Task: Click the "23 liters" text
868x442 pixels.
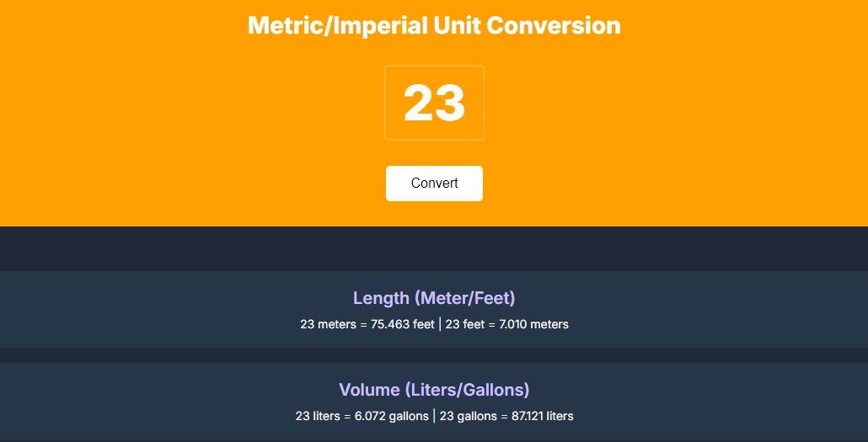Action: [318, 416]
